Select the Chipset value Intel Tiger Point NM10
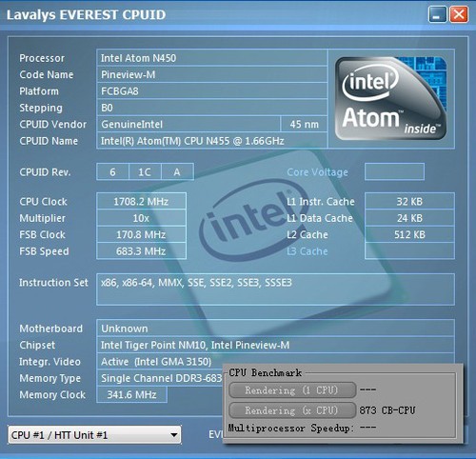Screen dimensions: 476x459 [275, 345]
